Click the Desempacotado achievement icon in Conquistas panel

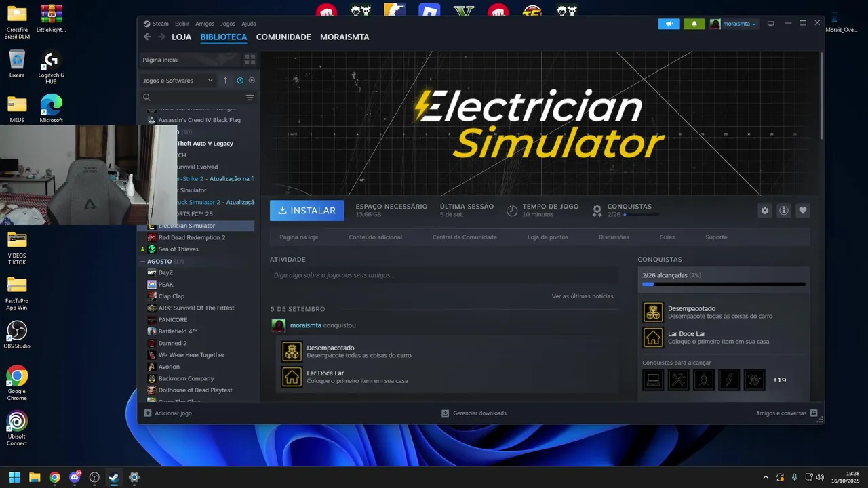(653, 312)
